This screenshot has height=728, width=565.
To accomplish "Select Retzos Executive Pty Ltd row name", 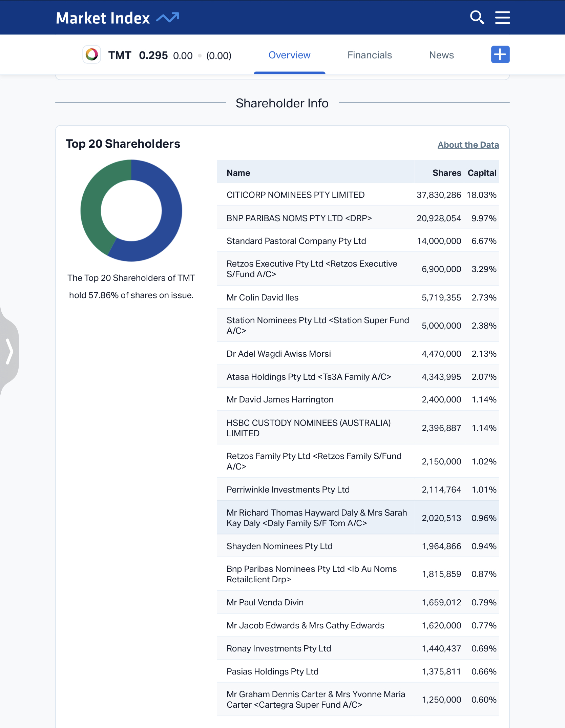I will [x=312, y=269].
